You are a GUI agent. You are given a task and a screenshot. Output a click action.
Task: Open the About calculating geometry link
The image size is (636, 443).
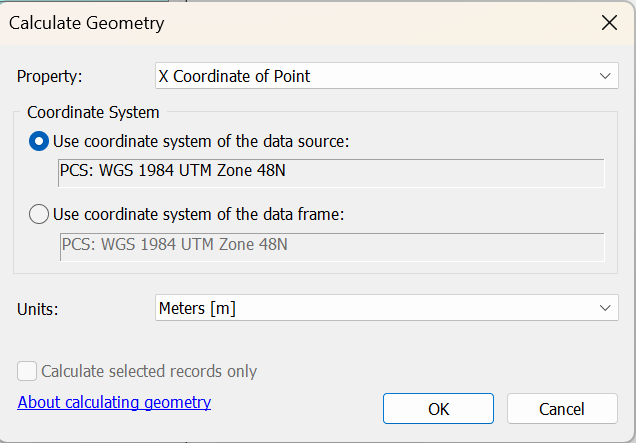(x=114, y=402)
